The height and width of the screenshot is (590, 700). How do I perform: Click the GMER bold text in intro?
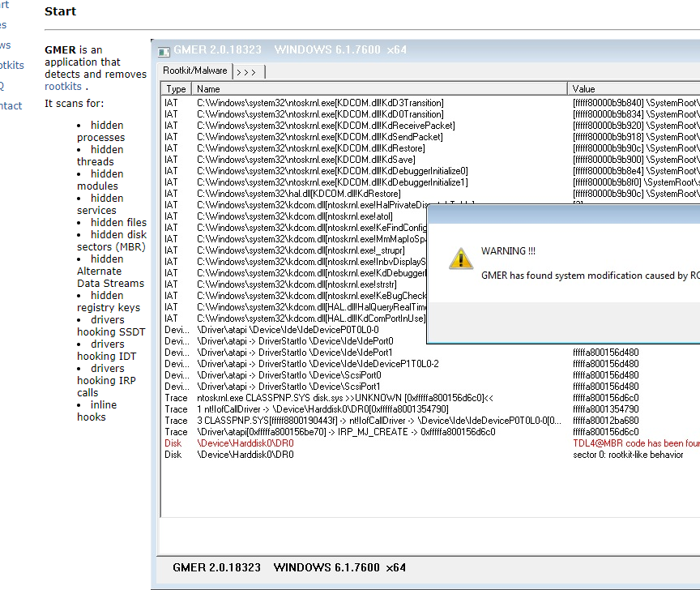point(60,49)
